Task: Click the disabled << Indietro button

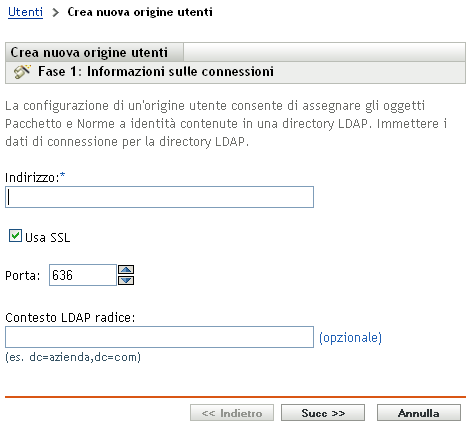Action: (232, 413)
